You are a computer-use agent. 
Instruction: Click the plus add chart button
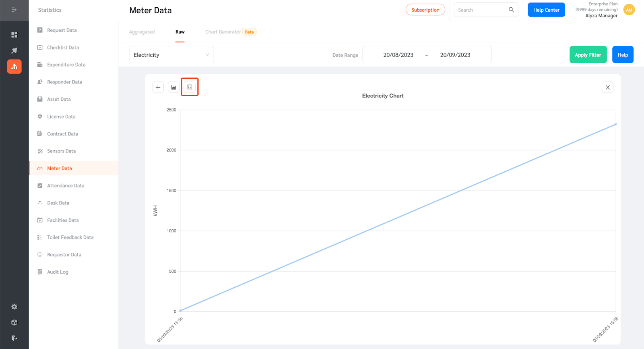coord(158,87)
